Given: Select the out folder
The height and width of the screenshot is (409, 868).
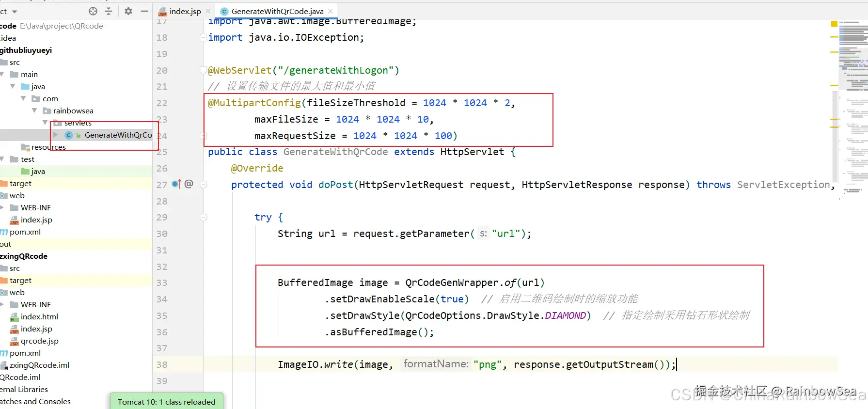Looking at the screenshot, I should (x=6, y=244).
